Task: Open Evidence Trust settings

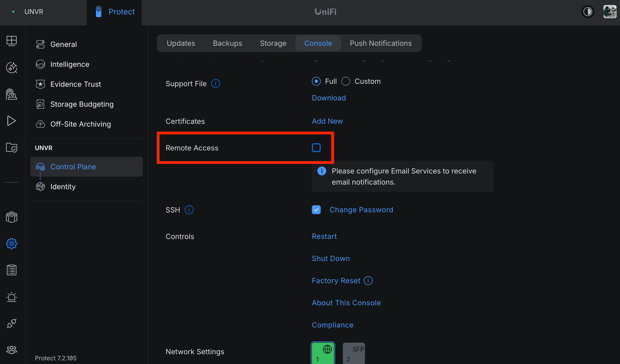Action: tap(87, 84)
